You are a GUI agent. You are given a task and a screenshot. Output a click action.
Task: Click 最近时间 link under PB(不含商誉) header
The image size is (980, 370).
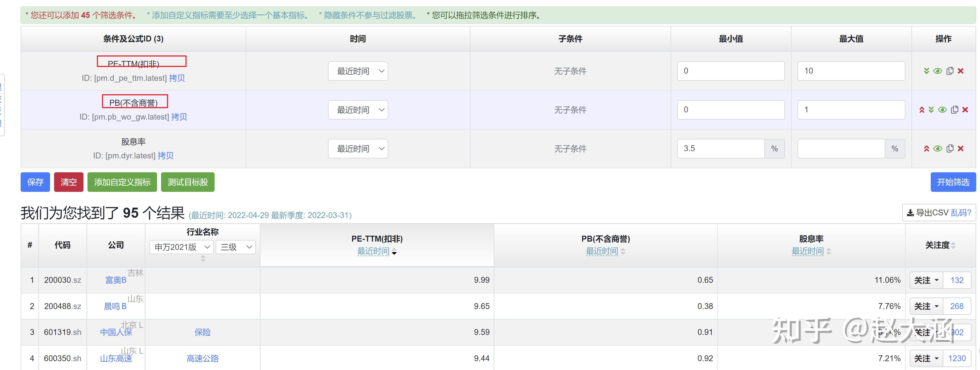pyautogui.click(x=602, y=251)
